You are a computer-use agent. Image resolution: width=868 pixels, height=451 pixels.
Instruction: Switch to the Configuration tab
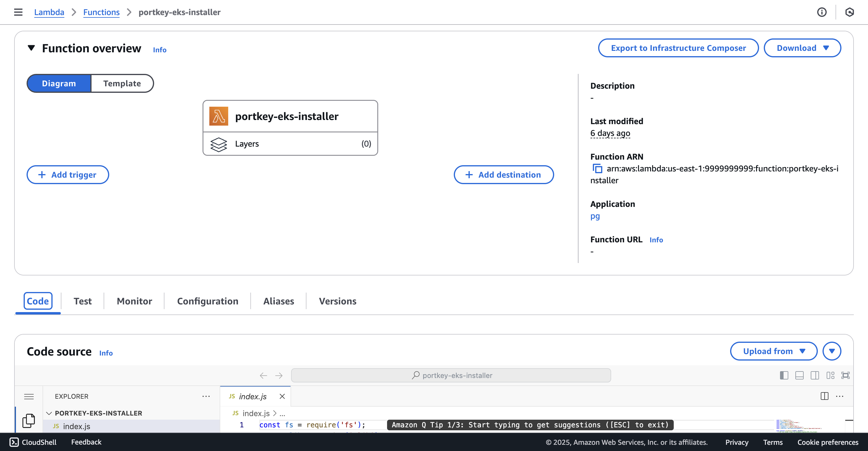pyautogui.click(x=208, y=301)
